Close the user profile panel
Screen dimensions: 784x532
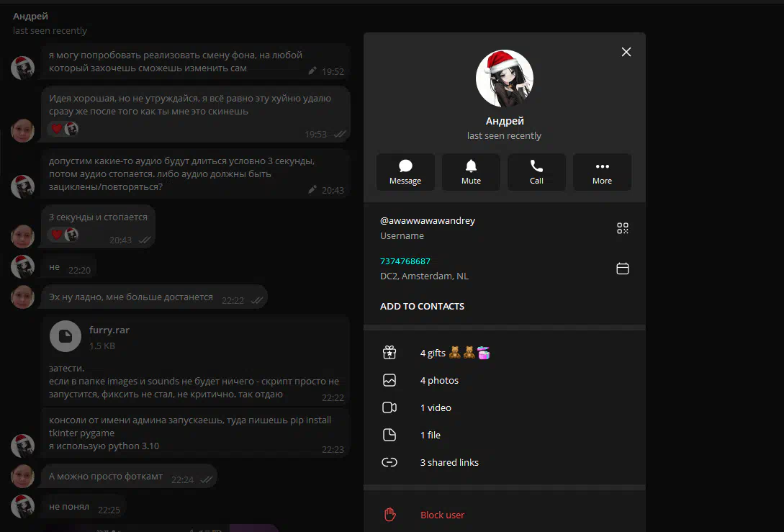pos(626,52)
